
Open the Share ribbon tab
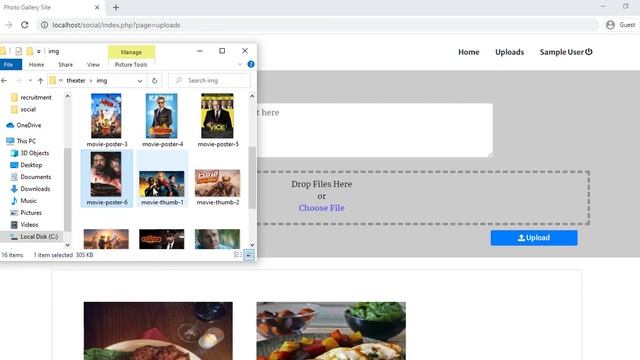click(65, 64)
